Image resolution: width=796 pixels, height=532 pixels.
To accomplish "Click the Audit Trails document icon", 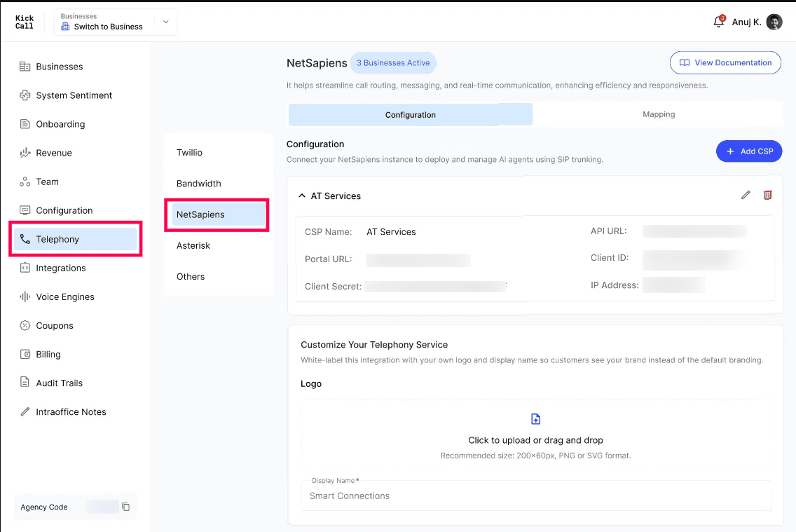I will (25, 382).
